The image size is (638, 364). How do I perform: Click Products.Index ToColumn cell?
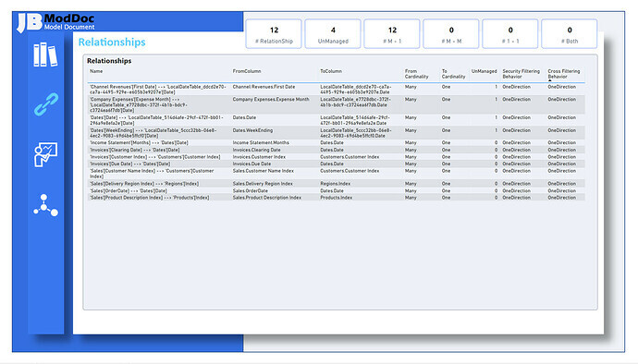pos(336,198)
